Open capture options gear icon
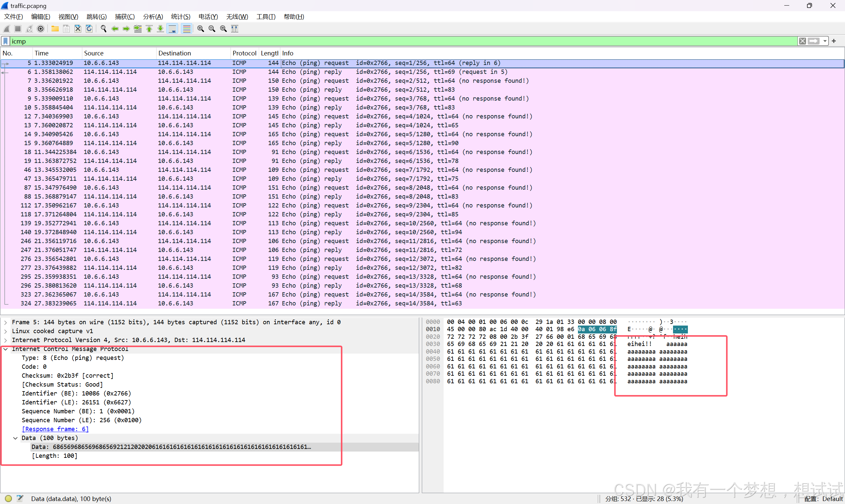The image size is (845, 504). [x=41, y=29]
